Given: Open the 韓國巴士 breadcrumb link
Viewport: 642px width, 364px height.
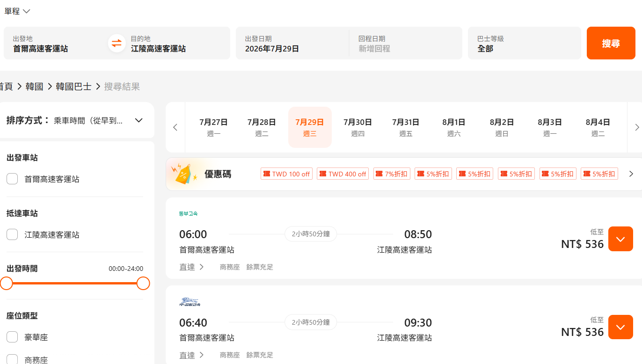Looking at the screenshot, I should 73,87.
